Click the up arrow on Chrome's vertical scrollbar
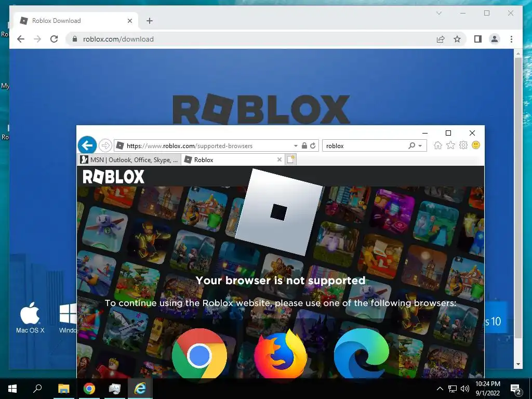Image resolution: width=532 pixels, height=399 pixels. pos(518,54)
